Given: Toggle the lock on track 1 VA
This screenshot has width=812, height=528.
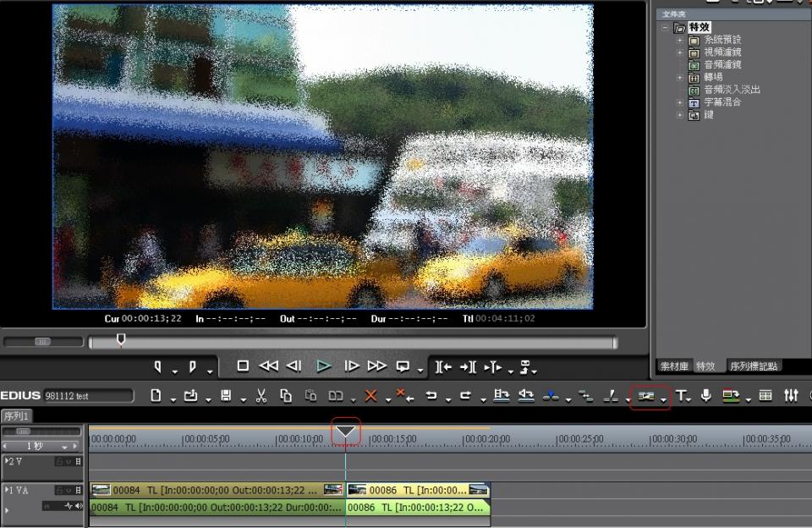Looking at the screenshot, I should (x=61, y=490).
